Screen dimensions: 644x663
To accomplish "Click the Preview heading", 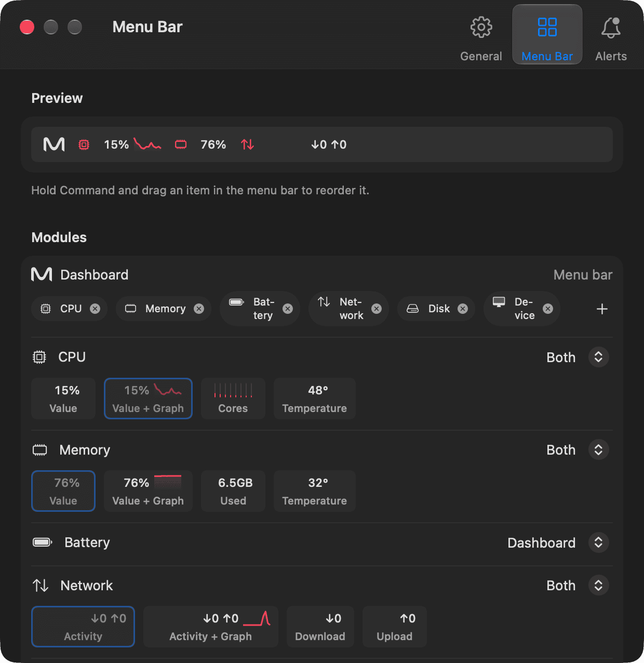I will pos(57,98).
